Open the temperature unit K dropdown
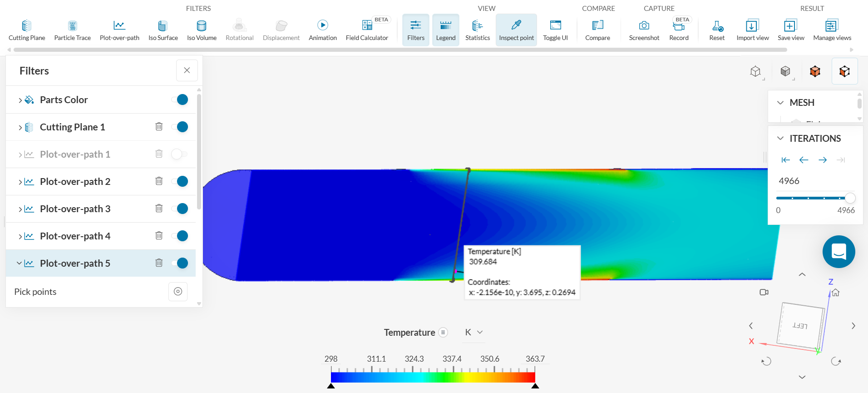Viewport: 868px width, 393px height. [x=474, y=332]
